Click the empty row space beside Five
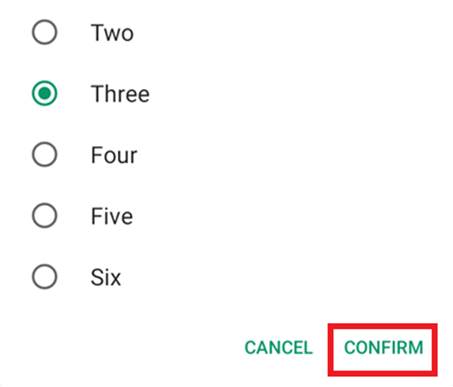This screenshot has height=387, width=453. [x=285, y=215]
